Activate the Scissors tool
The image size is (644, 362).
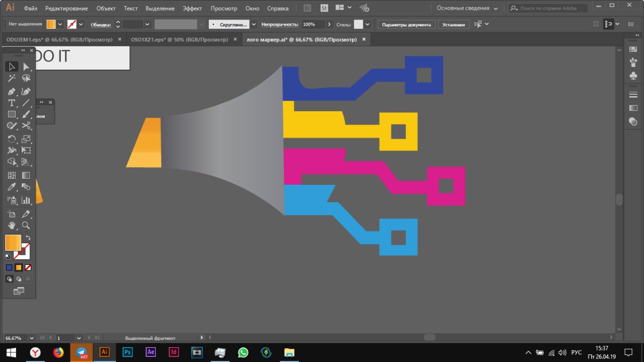click(26, 126)
